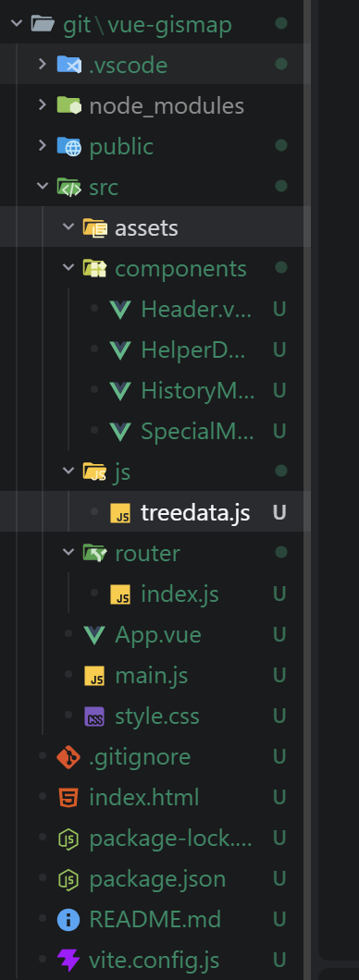Select the assets folder row
Screen dimensions: 359x980
click(155, 227)
